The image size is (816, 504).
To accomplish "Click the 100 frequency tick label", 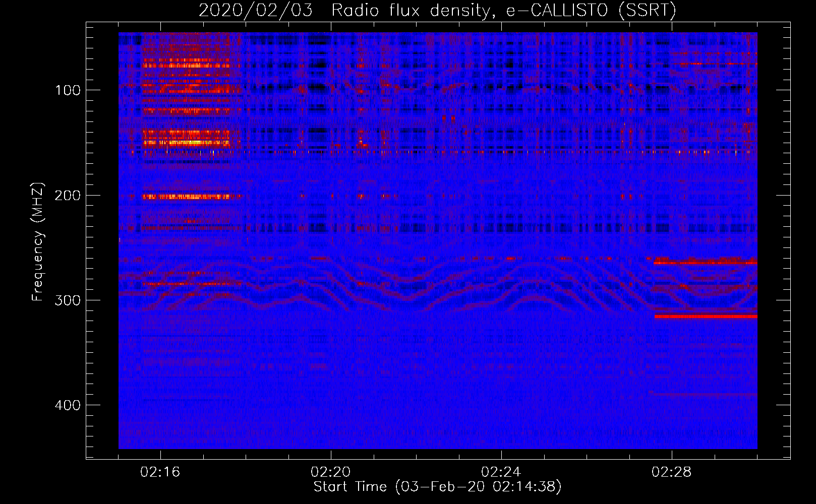I will tap(68, 90).
